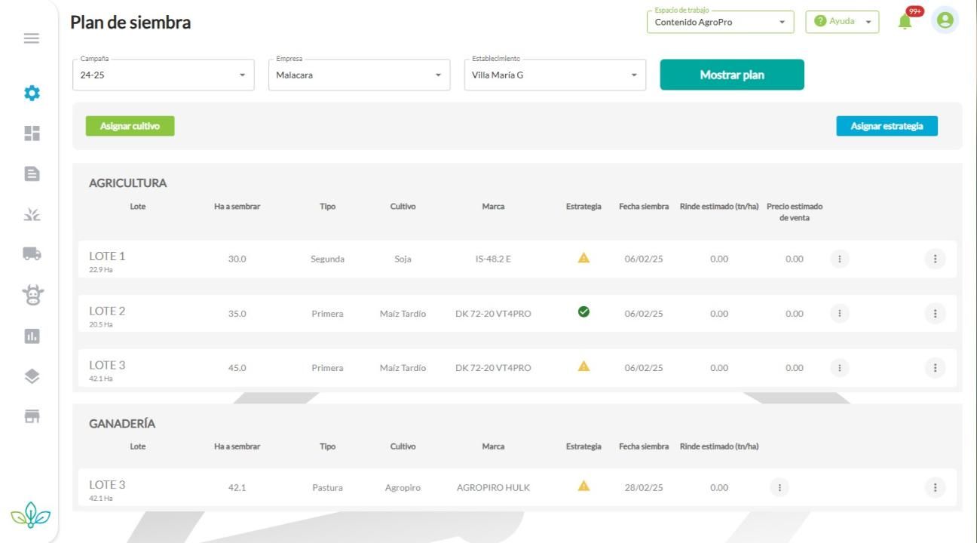Click the 28/02/25 sowing date

(x=644, y=488)
